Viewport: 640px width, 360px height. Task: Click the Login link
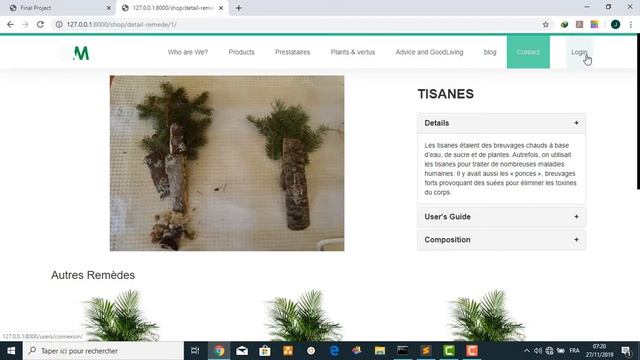(x=579, y=52)
